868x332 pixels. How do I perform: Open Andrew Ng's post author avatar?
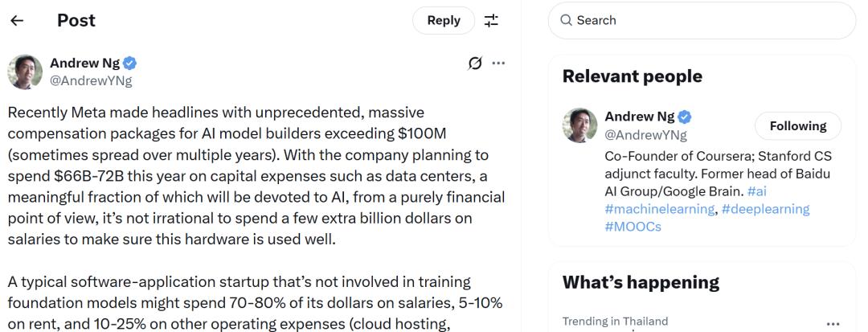tap(25, 72)
